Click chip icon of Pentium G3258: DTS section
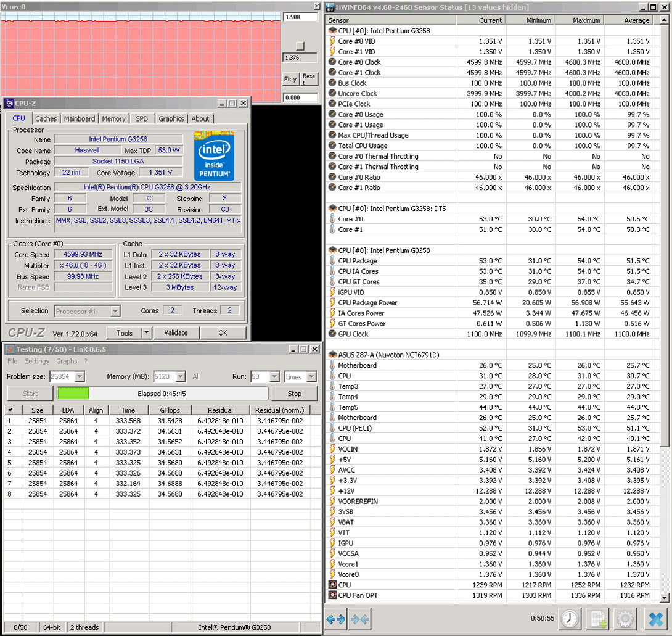The width and height of the screenshot is (672, 636). click(332, 209)
